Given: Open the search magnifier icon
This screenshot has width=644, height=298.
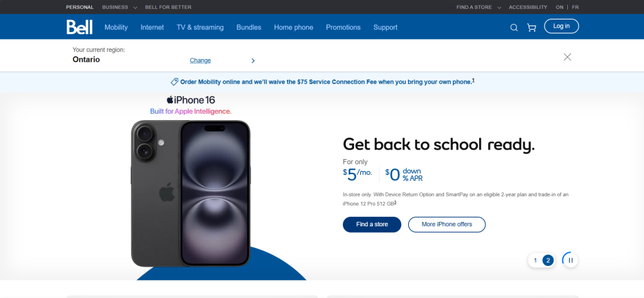Looking at the screenshot, I should [514, 28].
